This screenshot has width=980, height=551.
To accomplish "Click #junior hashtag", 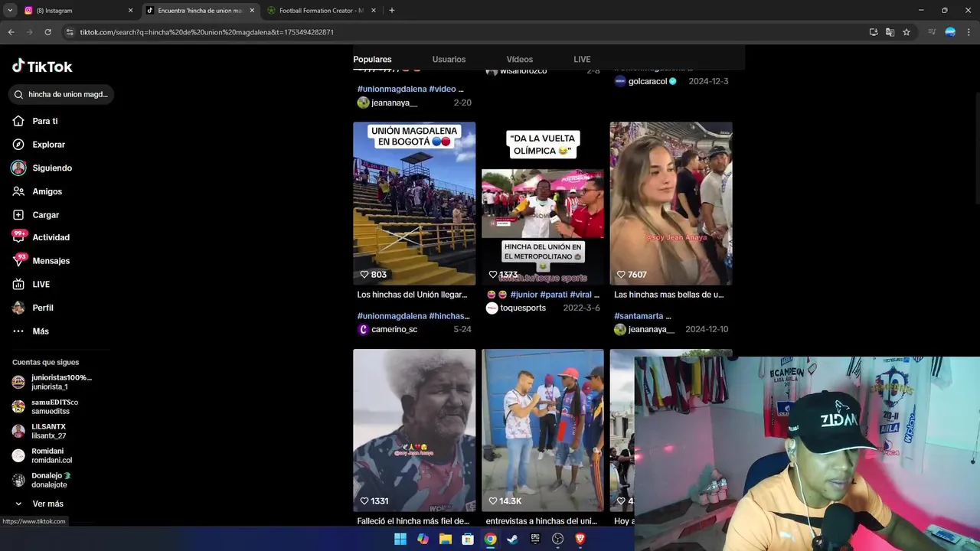I will click(x=524, y=295).
